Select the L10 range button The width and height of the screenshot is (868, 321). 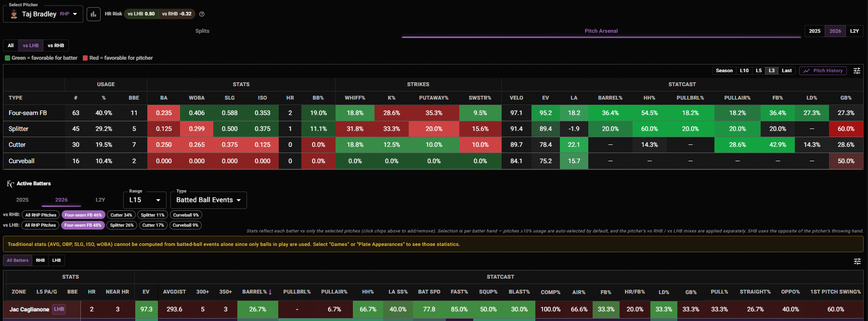click(x=744, y=71)
